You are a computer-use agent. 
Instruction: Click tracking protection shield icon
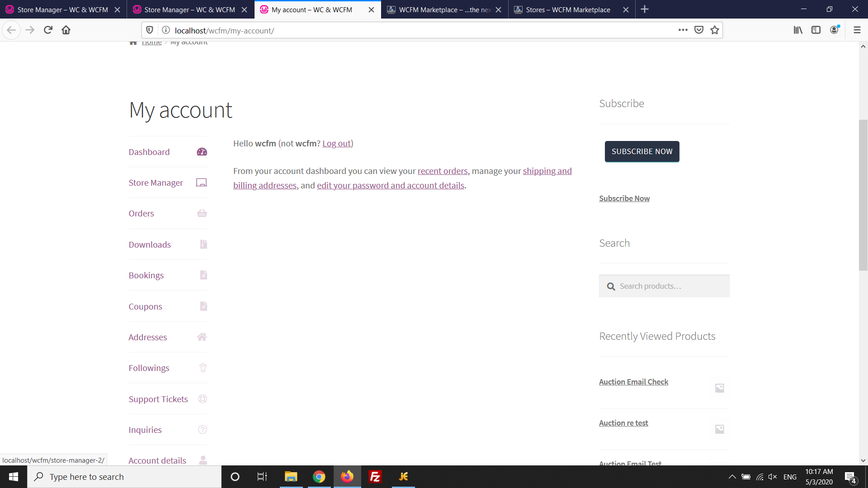pyautogui.click(x=150, y=30)
